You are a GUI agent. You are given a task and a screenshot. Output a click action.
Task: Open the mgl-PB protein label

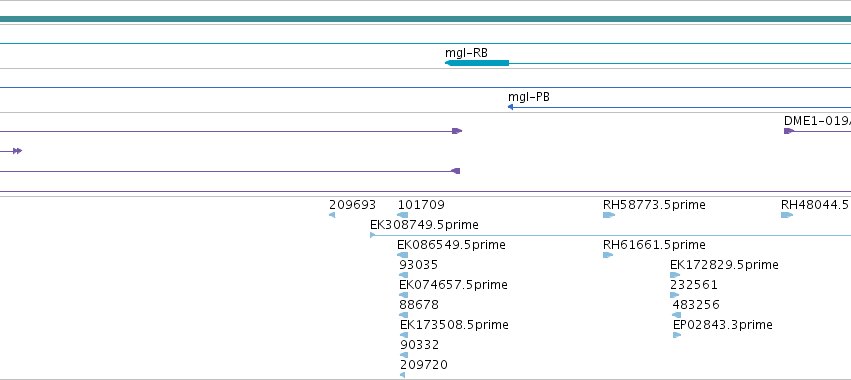pos(529,97)
